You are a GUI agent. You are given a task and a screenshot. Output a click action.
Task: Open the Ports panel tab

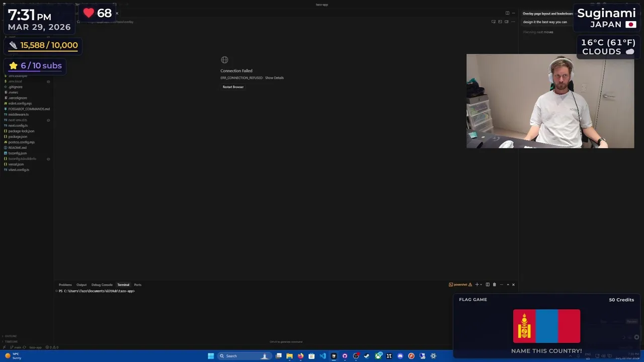pyautogui.click(x=137, y=285)
